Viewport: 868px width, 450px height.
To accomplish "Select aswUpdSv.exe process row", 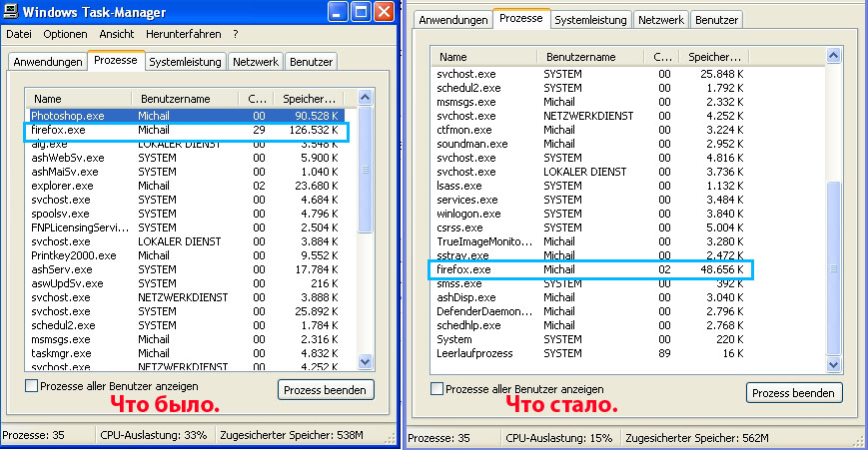I will pos(186,283).
